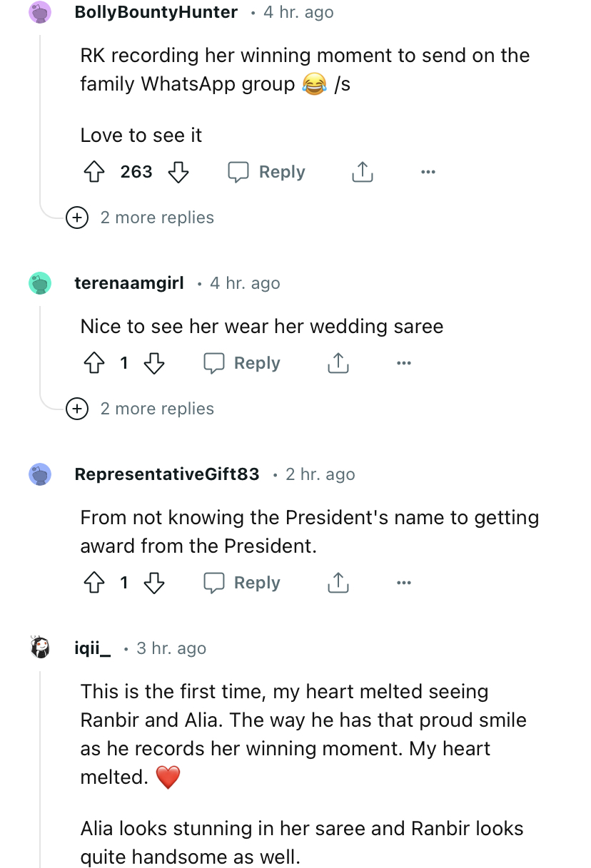
Task: Upvote RepresentativeGift83's comment
Action: (x=95, y=583)
